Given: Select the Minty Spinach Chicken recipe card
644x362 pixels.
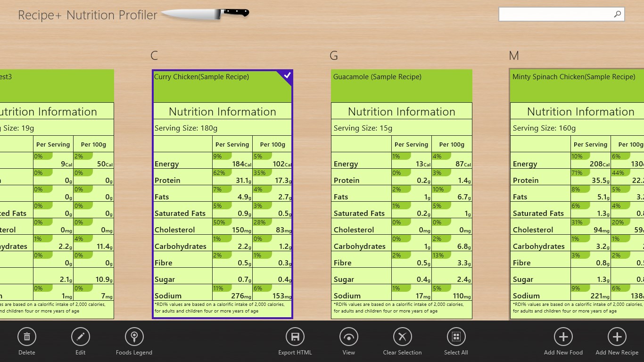Looking at the screenshot, I should coord(577,85).
